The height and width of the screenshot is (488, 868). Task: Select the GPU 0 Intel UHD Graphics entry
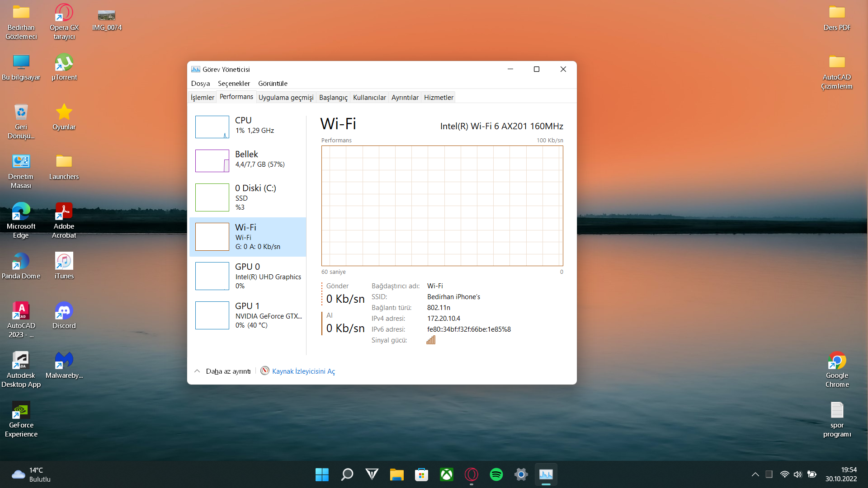pyautogui.click(x=248, y=276)
